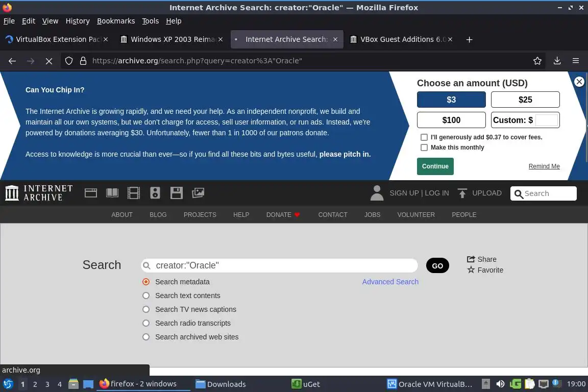Click the tray clipboard icon
The height and width of the screenshot is (392, 588).
(x=529, y=384)
